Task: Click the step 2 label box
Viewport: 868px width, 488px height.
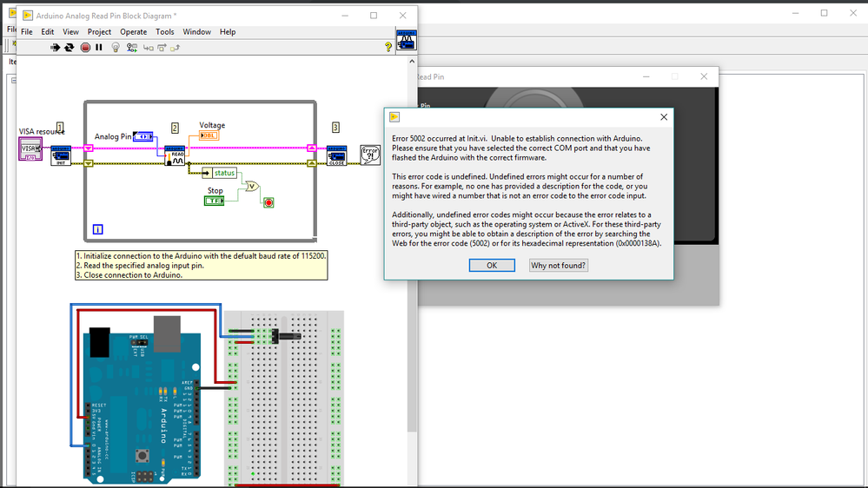Action: tap(175, 128)
